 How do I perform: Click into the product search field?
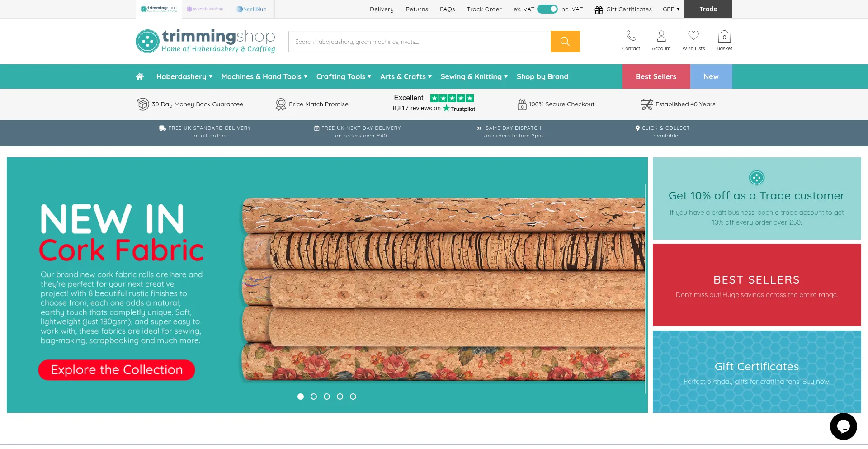click(419, 42)
